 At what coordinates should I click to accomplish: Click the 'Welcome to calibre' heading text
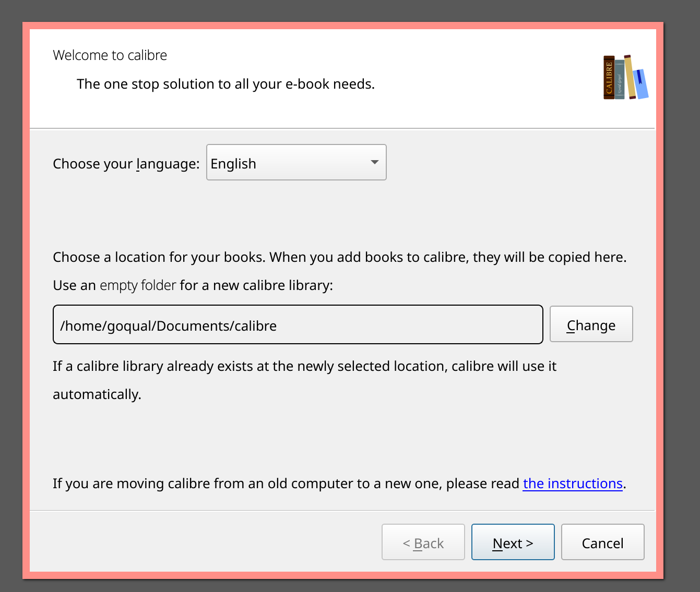pyautogui.click(x=110, y=55)
